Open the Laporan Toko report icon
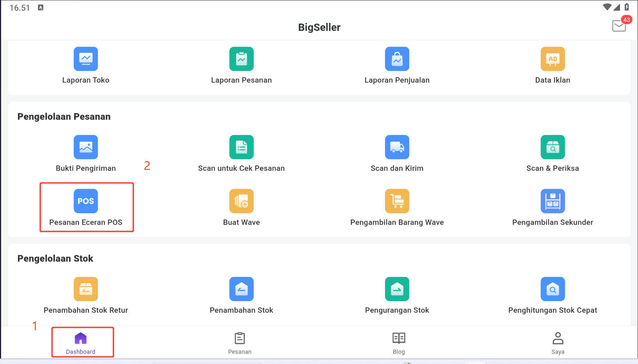 click(x=86, y=59)
